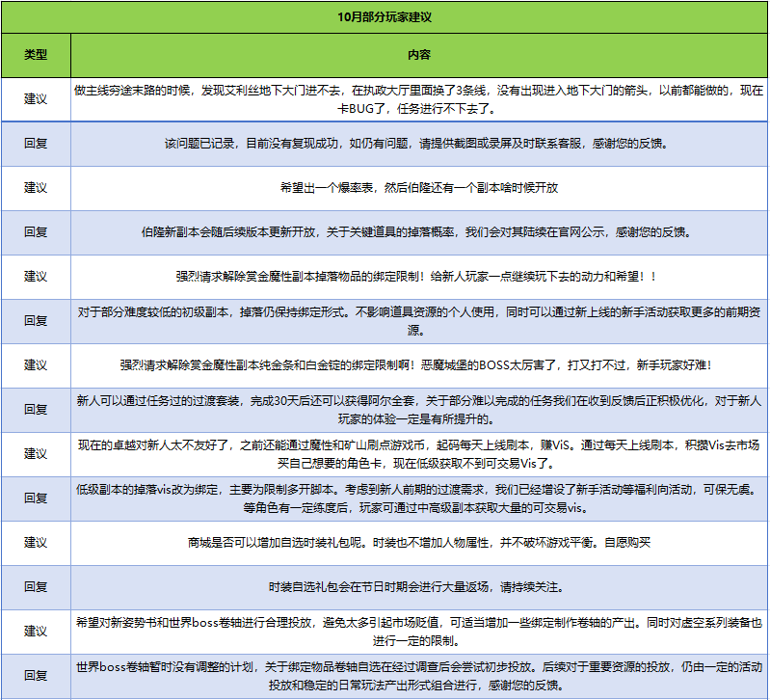This screenshot has width=770, height=700.
Task: Select reply about 低级副本的掉落vis改为绑定
Action: 419,498
